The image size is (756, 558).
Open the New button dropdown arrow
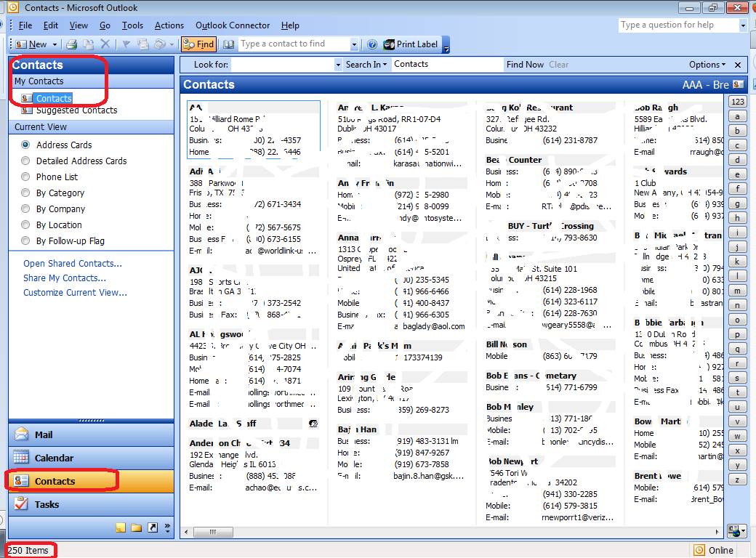point(55,44)
